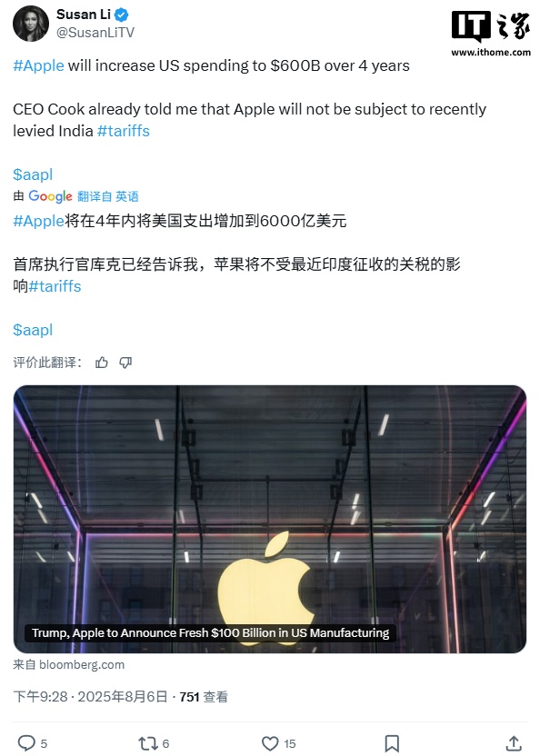Rate translation with thumbs up
This screenshot has width=540, height=756.
tap(101, 363)
